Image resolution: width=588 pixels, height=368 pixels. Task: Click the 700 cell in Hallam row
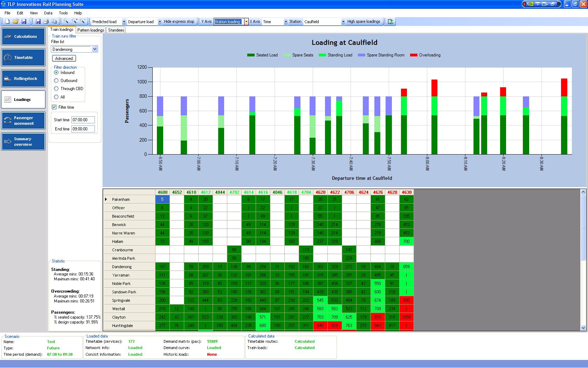click(x=407, y=241)
